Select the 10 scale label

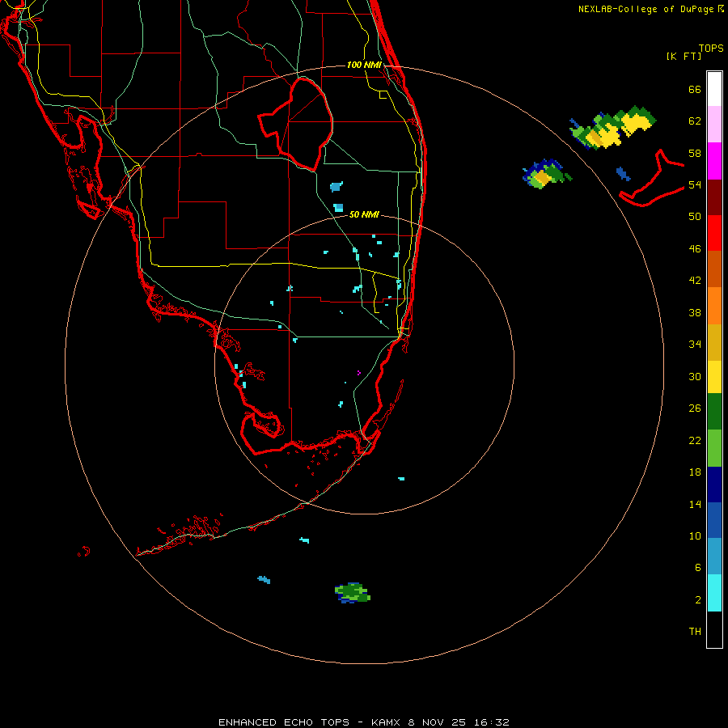[x=695, y=535]
